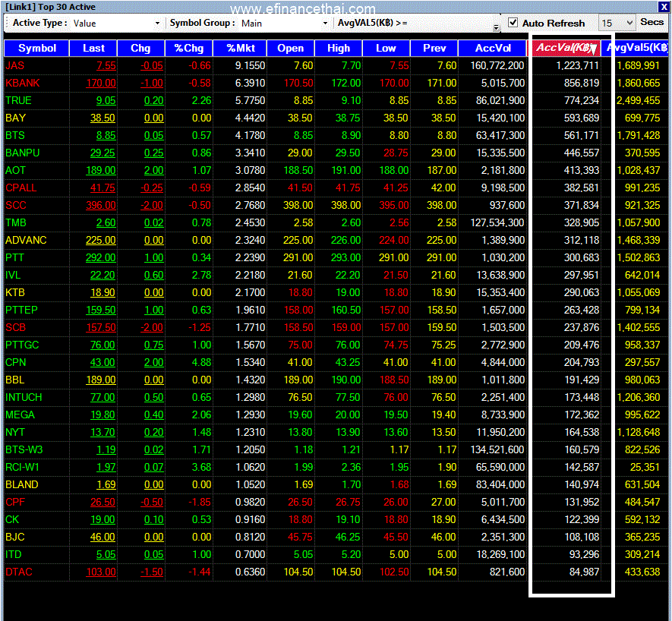This screenshot has width=672, height=621.
Task: Sort by the %Chg column header
Action: coord(188,48)
